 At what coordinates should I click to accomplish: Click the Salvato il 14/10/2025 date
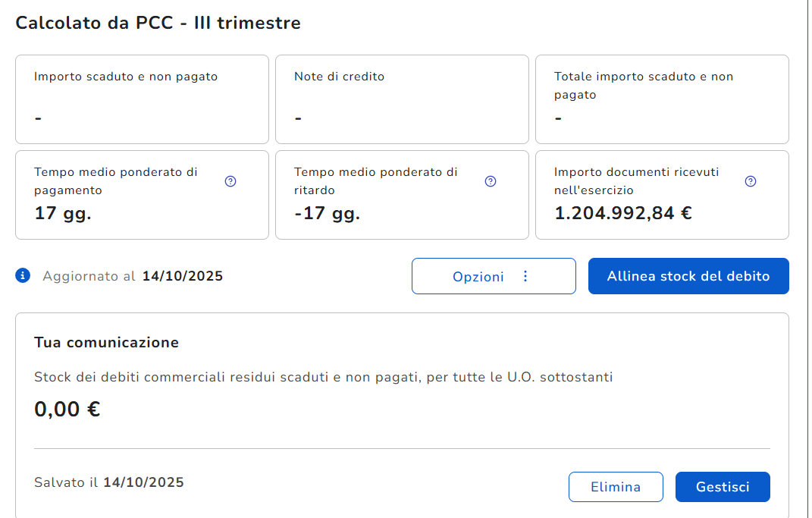coord(143,482)
